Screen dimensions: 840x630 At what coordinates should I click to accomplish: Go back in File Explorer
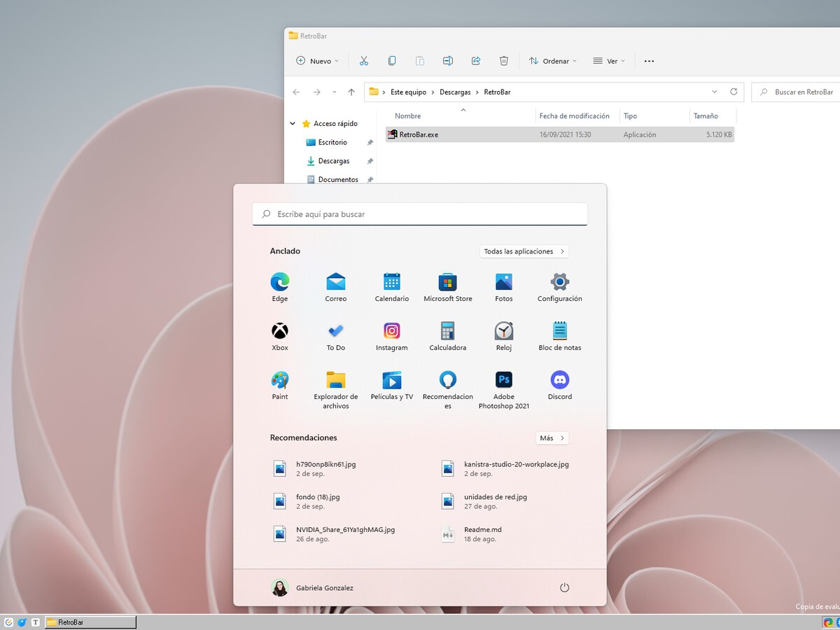(296, 92)
